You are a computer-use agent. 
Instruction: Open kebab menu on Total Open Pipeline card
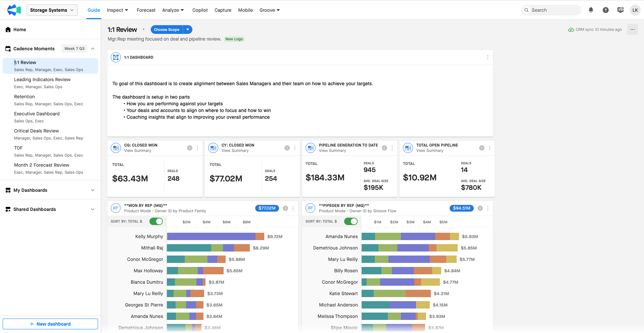(x=490, y=148)
